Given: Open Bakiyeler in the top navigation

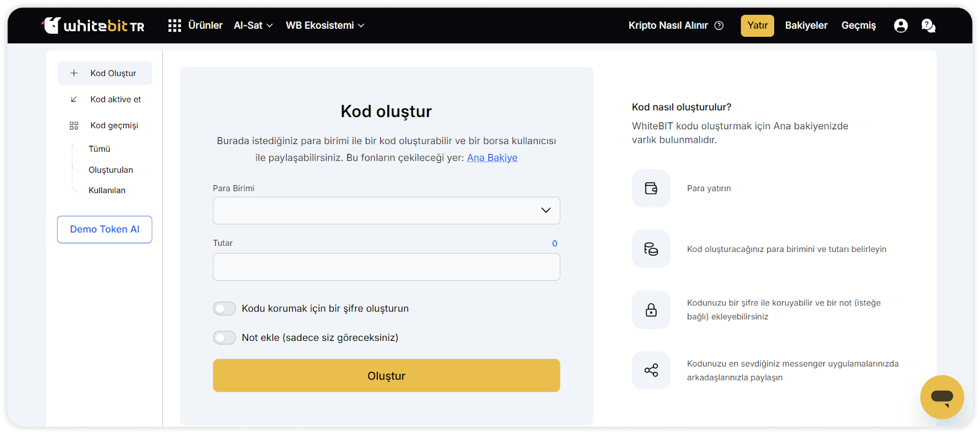Looking at the screenshot, I should (x=806, y=25).
